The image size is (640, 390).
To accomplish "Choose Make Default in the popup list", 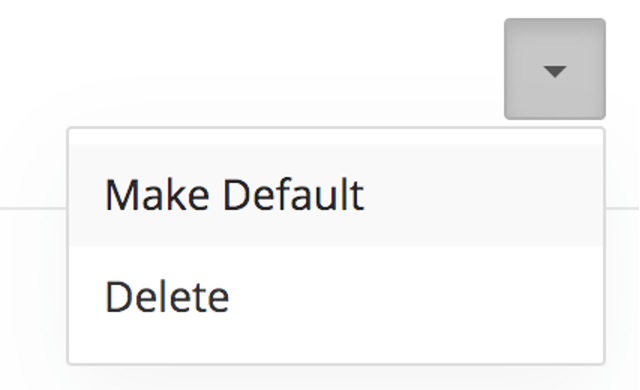I will click(336, 195).
